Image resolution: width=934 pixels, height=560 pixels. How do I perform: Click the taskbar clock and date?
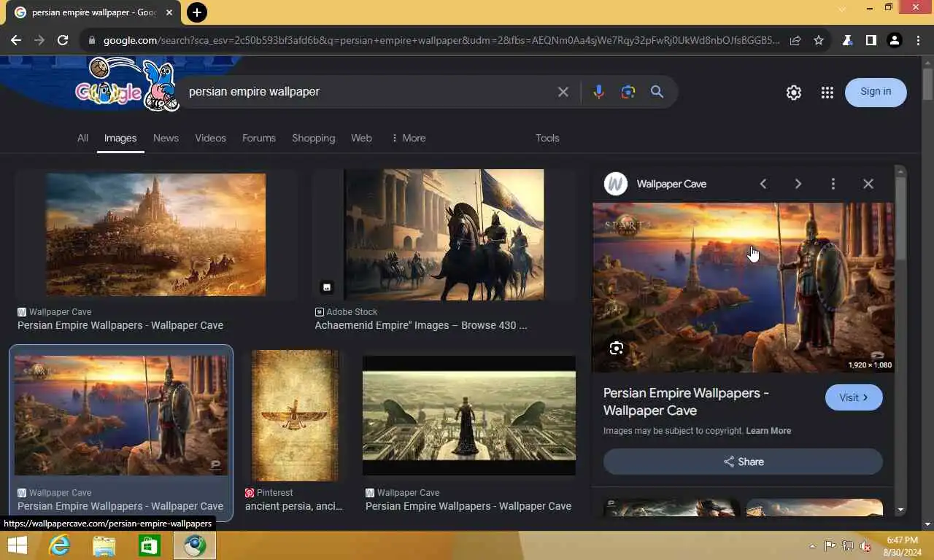click(x=902, y=546)
